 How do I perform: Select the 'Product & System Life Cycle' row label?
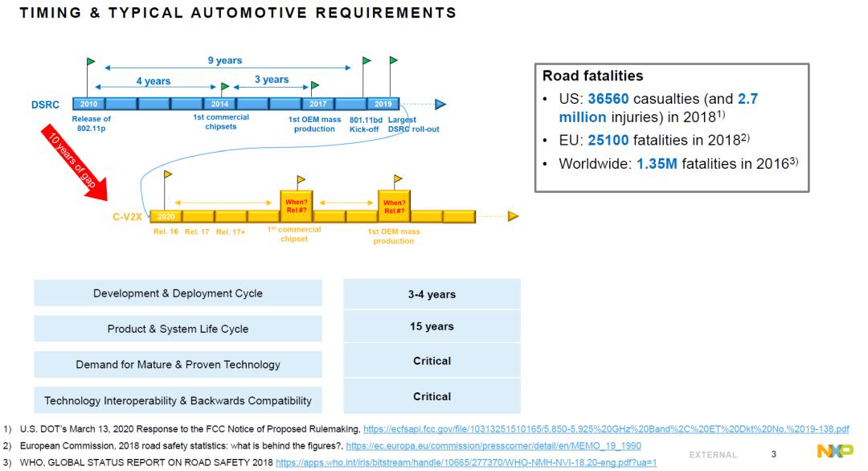point(178,329)
